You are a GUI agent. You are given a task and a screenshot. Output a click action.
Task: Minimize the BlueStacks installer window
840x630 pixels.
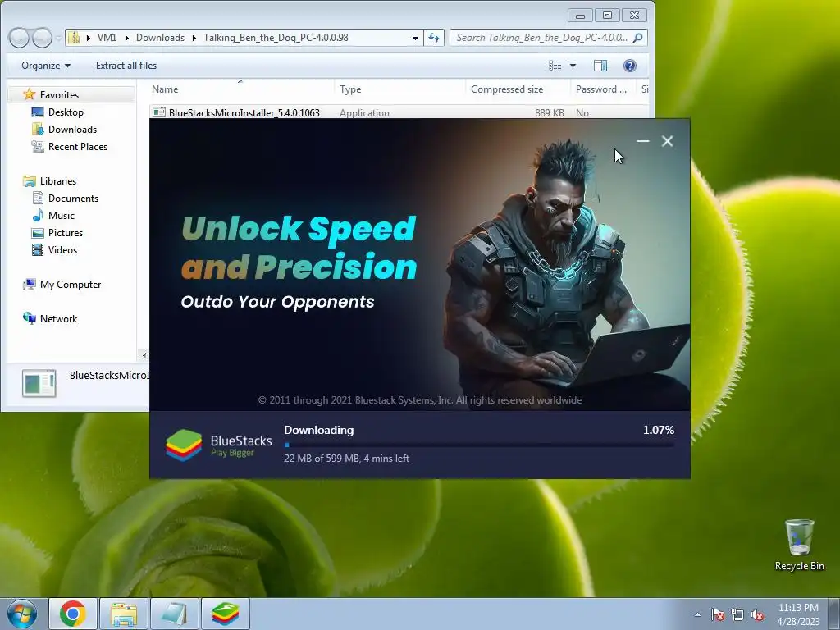pos(643,141)
